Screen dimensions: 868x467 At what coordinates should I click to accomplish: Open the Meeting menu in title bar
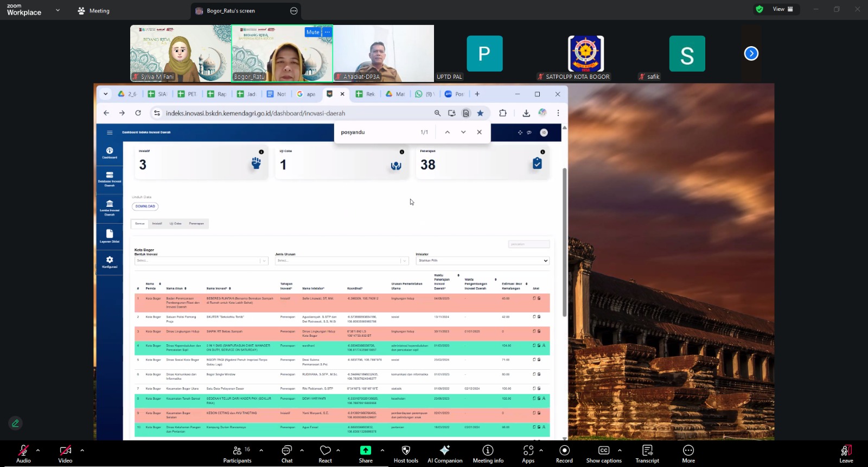click(x=93, y=11)
